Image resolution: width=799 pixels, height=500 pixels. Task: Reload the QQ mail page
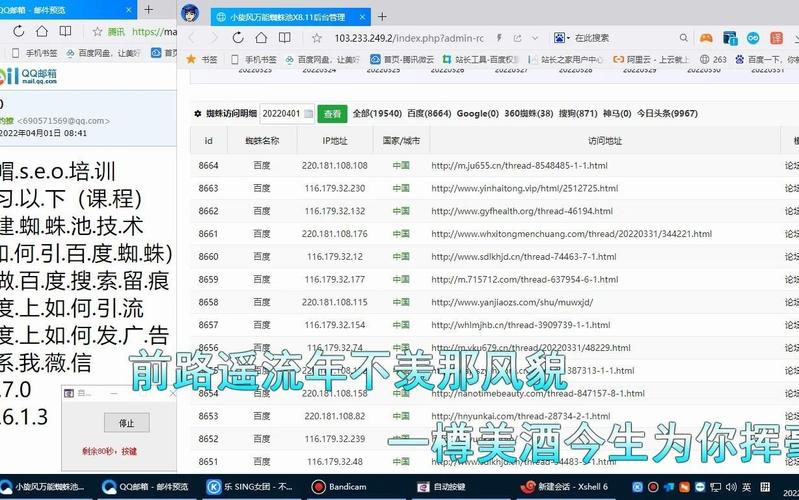pyautogui.click(x=19, y=31)
